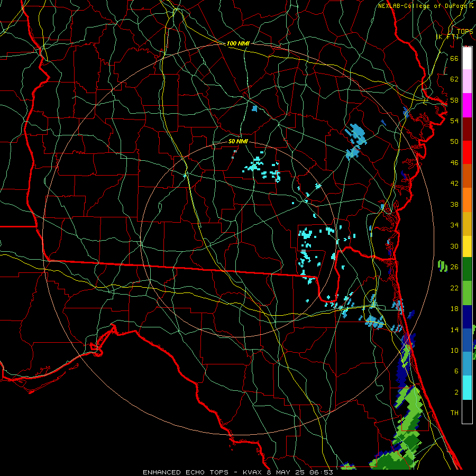Screen dimensions: 476x476
Task: Click legend value '62'
Action: click(x=454, y=79)
